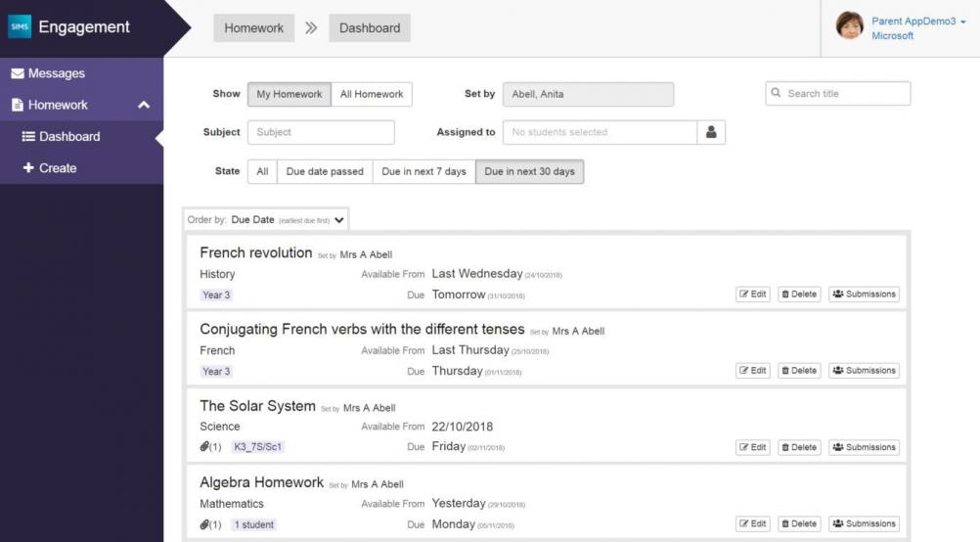This screenshot has height=542, width=980.
Task: Click Year 3 tag on French revolution
Action: pyautogui.click(x=216, y=295)
